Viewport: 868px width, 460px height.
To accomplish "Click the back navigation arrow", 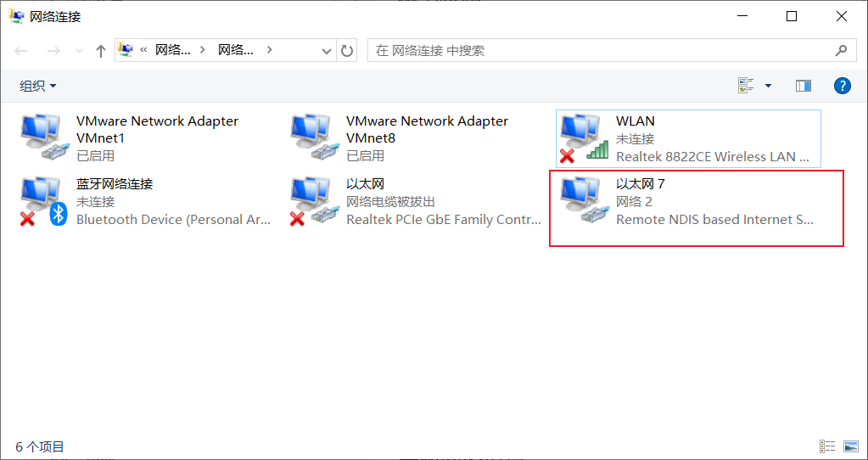I will pos(21,52).
